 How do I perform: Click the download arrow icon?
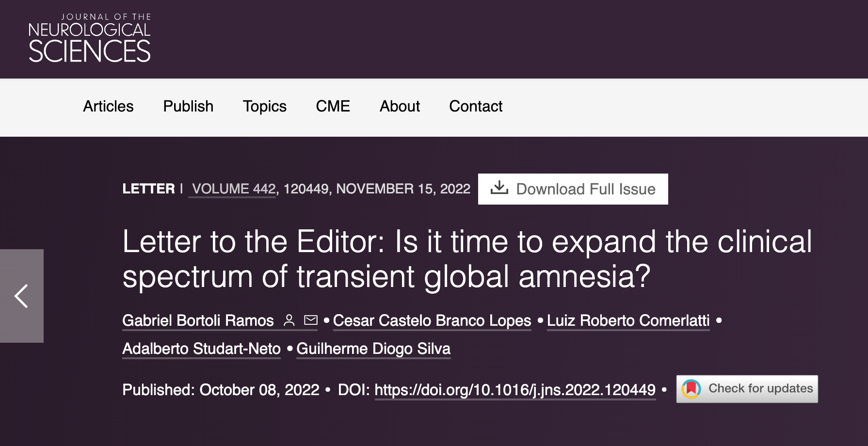point(499,188)
